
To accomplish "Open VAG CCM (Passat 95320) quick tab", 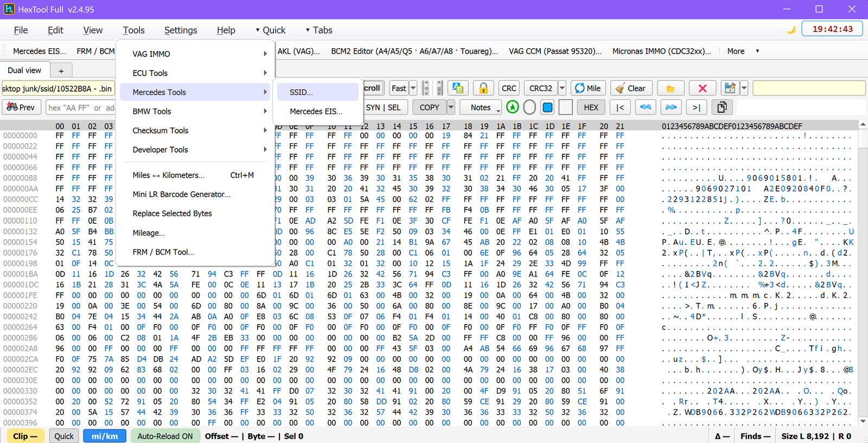I will click(555, 51).
